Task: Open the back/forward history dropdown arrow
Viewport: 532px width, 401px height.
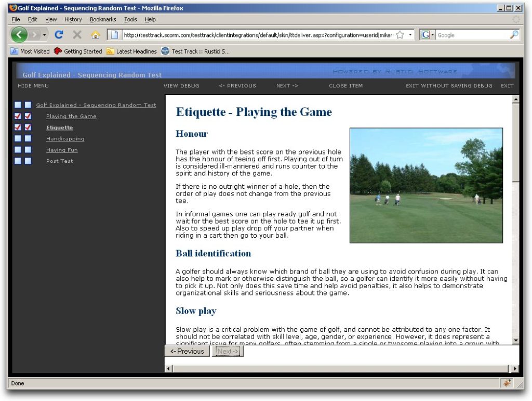Action: pos(45,35)
